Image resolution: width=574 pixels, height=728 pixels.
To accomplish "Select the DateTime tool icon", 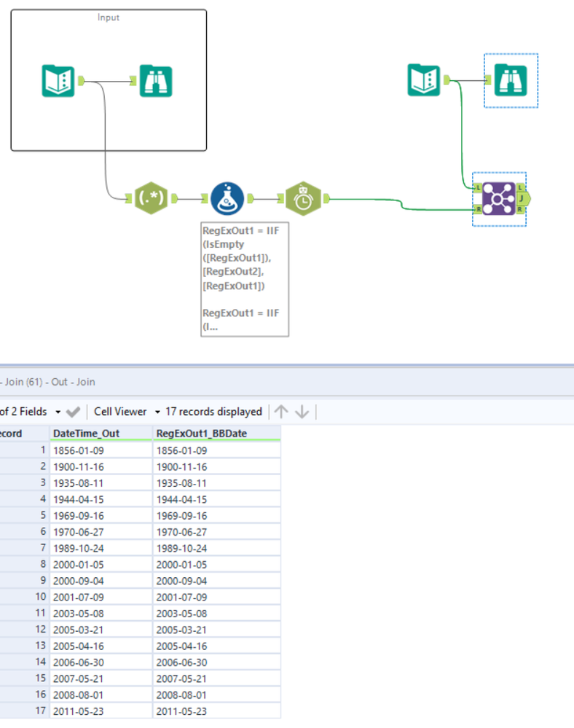I will pos(303,199).
